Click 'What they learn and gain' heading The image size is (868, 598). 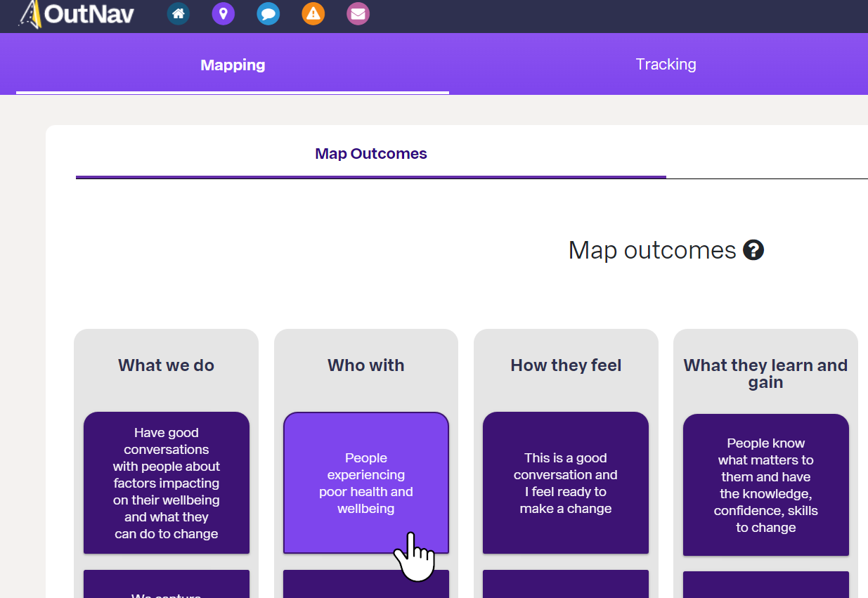pos(765,374)
